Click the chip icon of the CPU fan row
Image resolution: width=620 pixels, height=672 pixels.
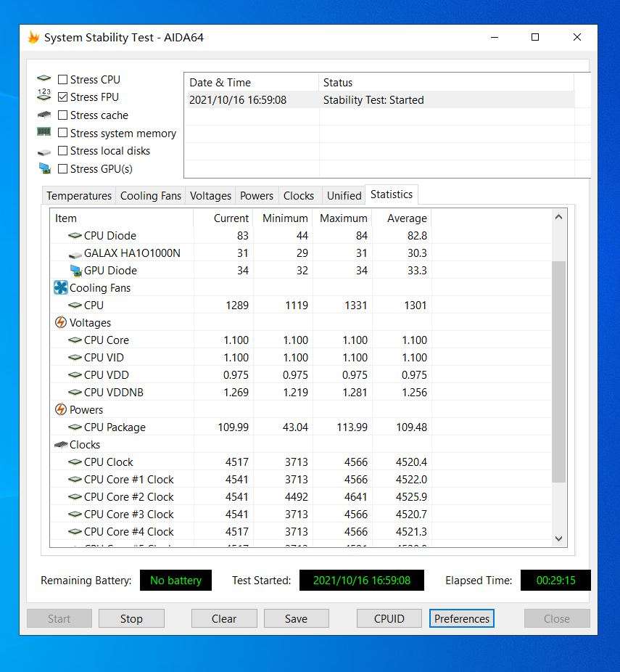pyautogui.click(x=75, y=305)
